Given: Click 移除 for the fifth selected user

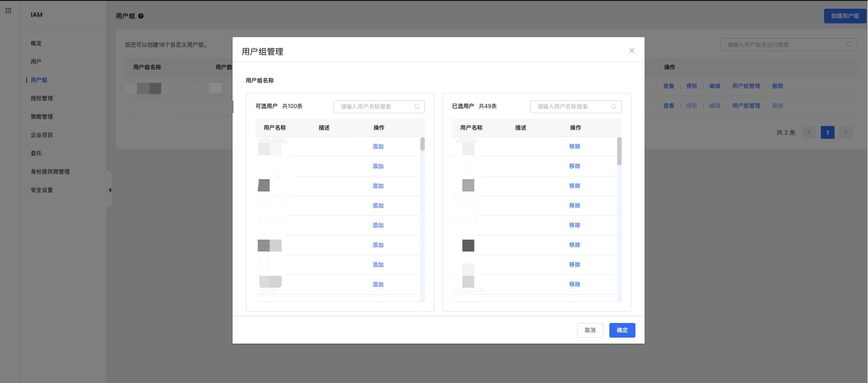Looking at the screenshot, I should click(575, 225).
